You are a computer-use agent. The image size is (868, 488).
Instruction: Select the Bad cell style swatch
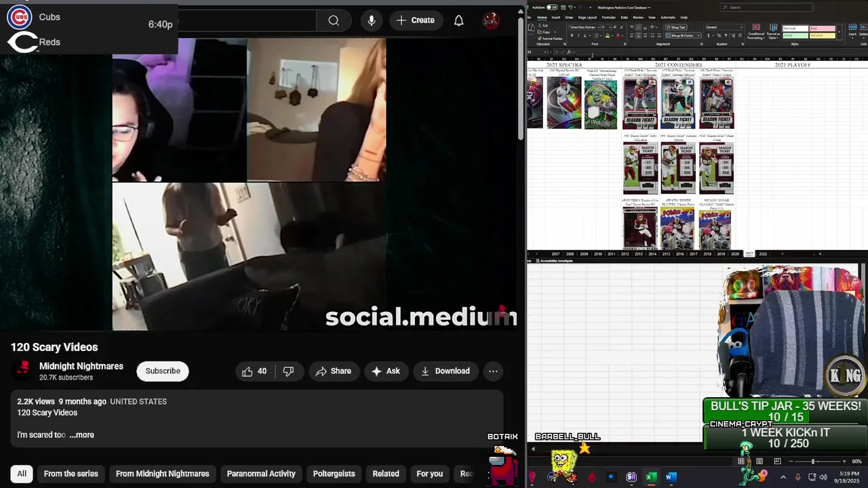coord(823,28)
